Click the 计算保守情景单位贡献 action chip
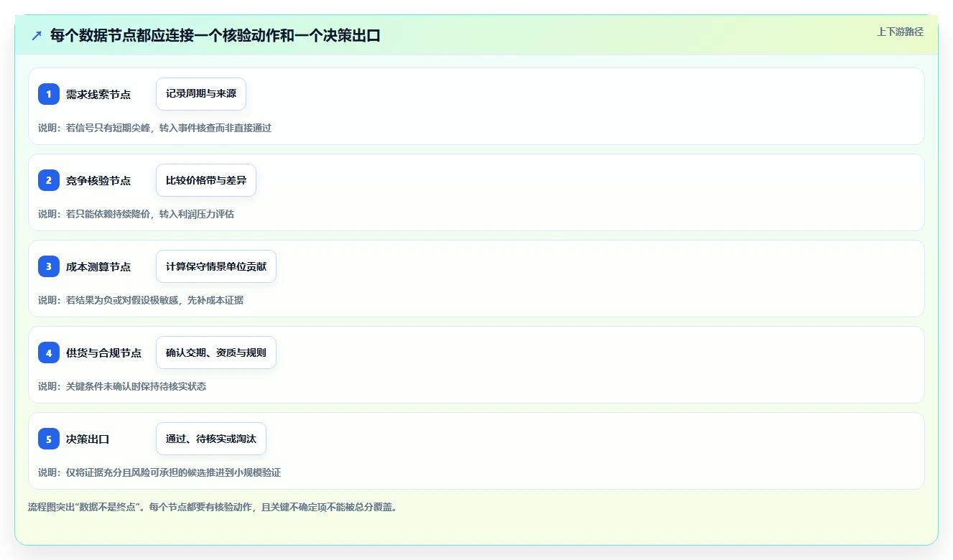Viewport: 953px width, 560px height. pyautogui.click(x=216, y=266)
